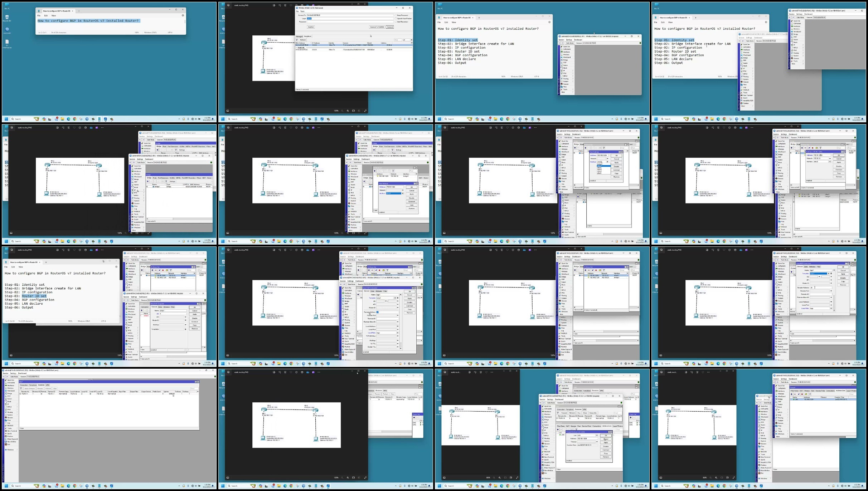This screenshot has height=491, width=868.
Task: Open Bridge in maximized WinBox sidebar
Action: (10, 393)
